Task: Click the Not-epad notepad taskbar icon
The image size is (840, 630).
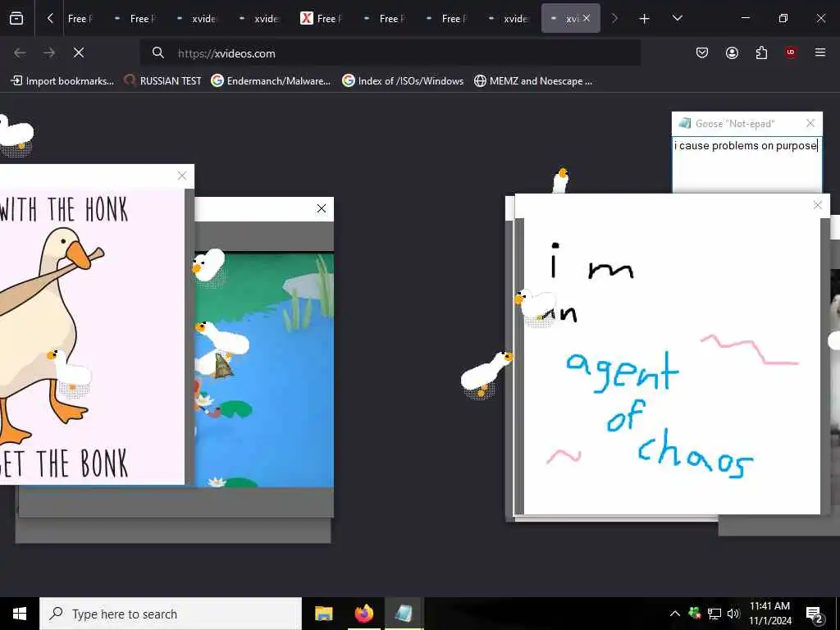Action: point(404,614)
